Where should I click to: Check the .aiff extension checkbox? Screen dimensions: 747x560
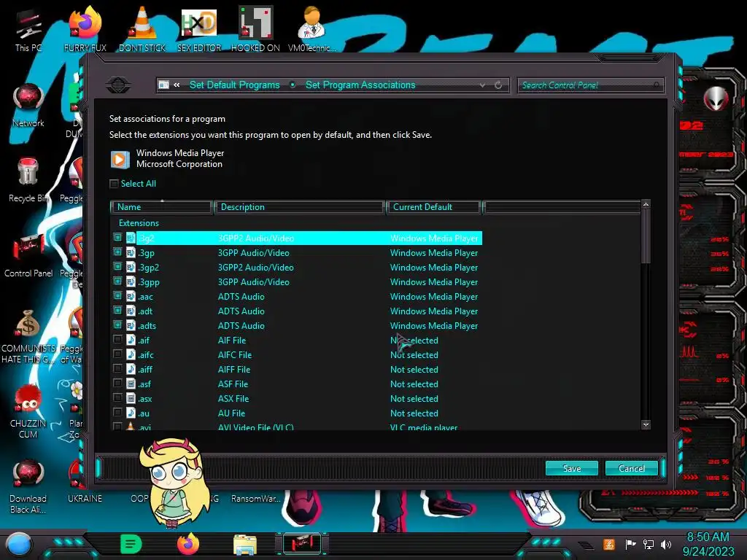[117, 369]
